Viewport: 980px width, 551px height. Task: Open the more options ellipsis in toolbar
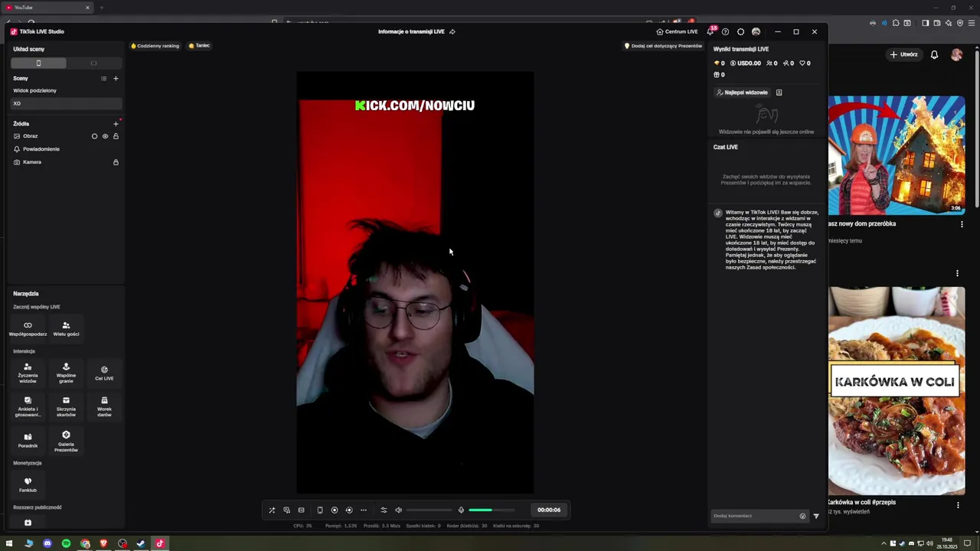364,510
